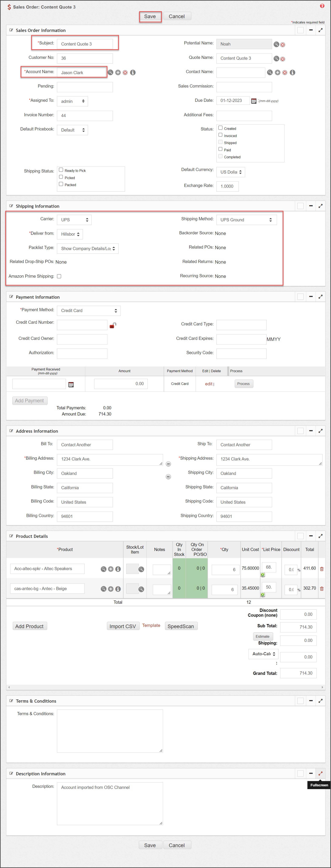Search Potential Name with magnifier icon
This screenshot has width=331, height=868.
tap(276, 44)
